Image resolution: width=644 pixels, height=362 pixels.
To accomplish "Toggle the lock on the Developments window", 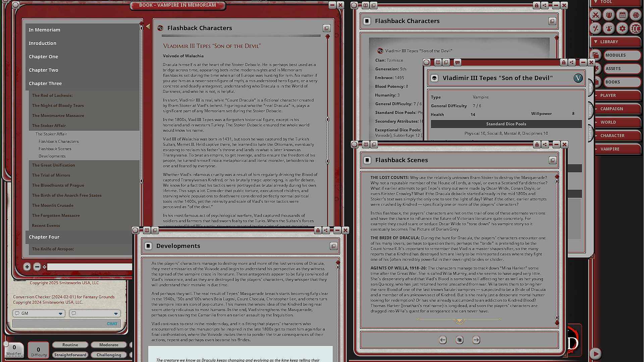I will (318, 230).
